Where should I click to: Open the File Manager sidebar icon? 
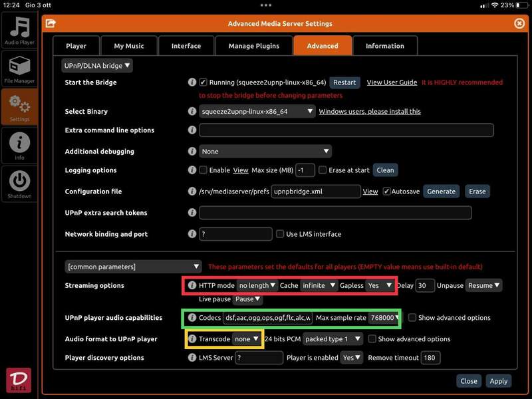pos(19,69)
